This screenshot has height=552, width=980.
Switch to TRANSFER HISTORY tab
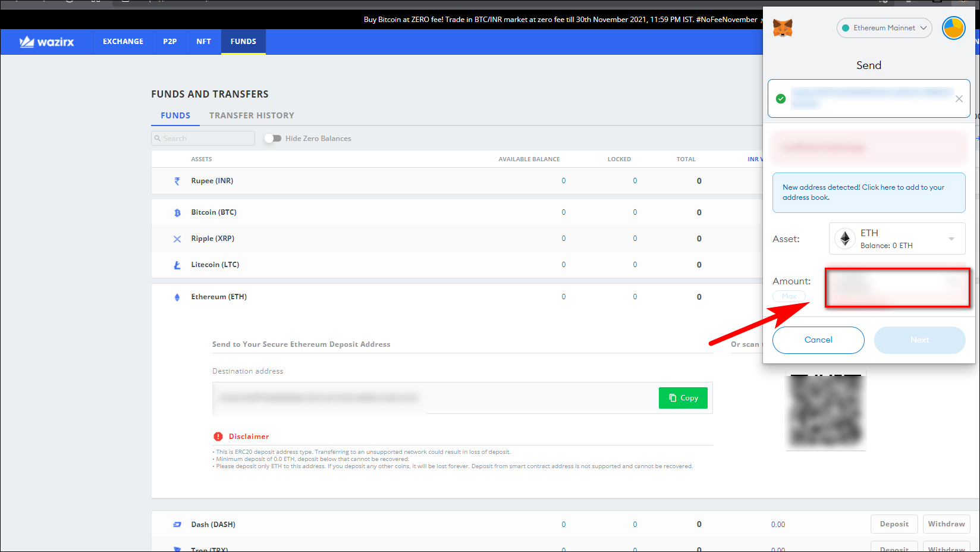click(252, 115)
